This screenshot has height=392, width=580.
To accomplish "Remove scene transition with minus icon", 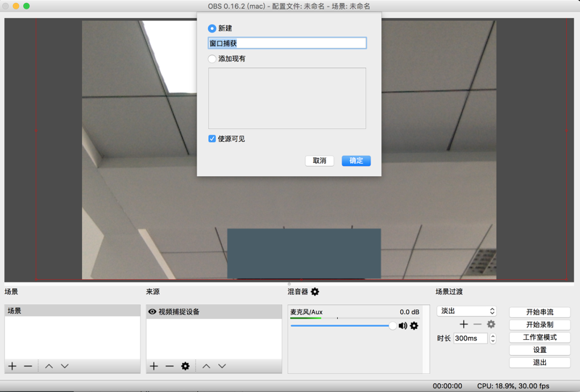I will (478, 325).
